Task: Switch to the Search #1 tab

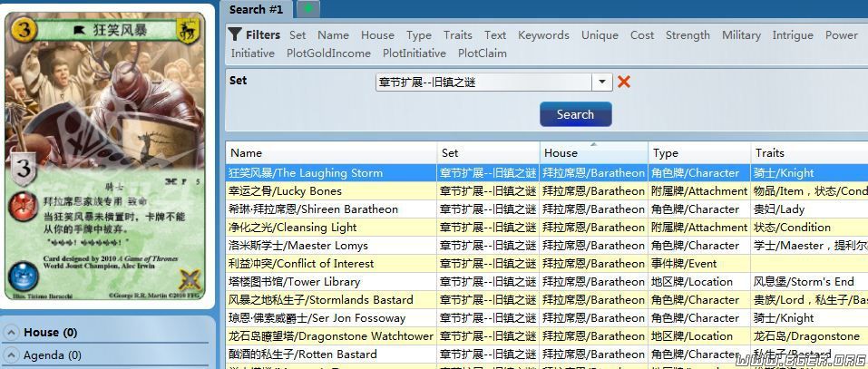Action: pos(257,9)
